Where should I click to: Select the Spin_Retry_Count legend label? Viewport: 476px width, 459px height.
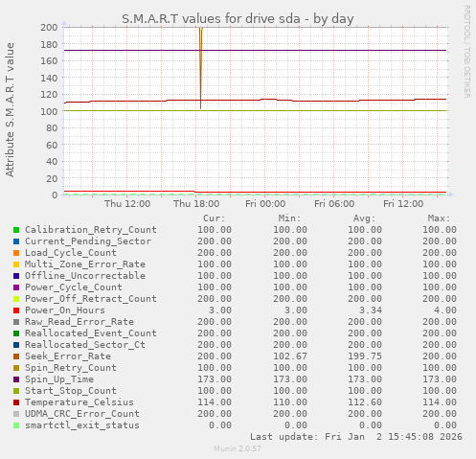pos(71,368)
